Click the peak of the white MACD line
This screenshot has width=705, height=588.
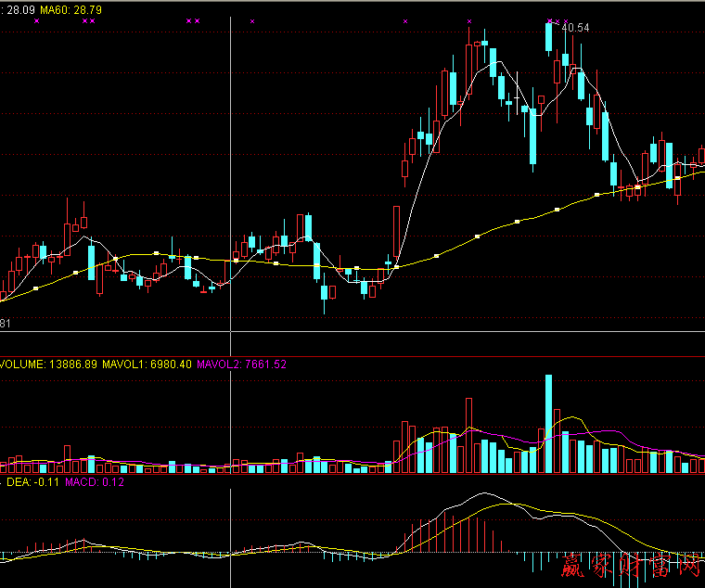tap(482, 493)
